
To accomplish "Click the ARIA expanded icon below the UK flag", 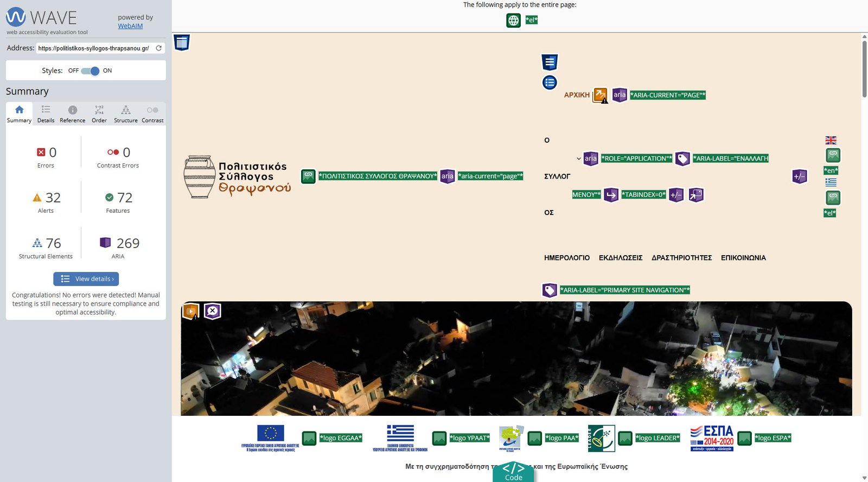I will pos(800,176).
